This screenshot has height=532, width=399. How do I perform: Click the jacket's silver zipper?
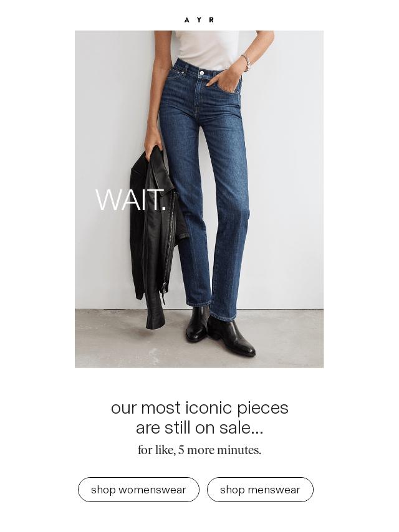click(169, 248)
